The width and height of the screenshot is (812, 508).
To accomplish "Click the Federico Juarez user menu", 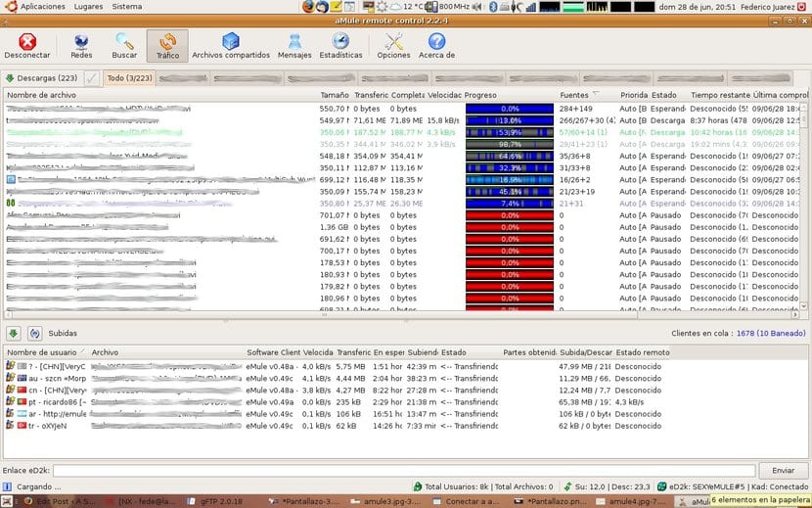I will [768, 7].
